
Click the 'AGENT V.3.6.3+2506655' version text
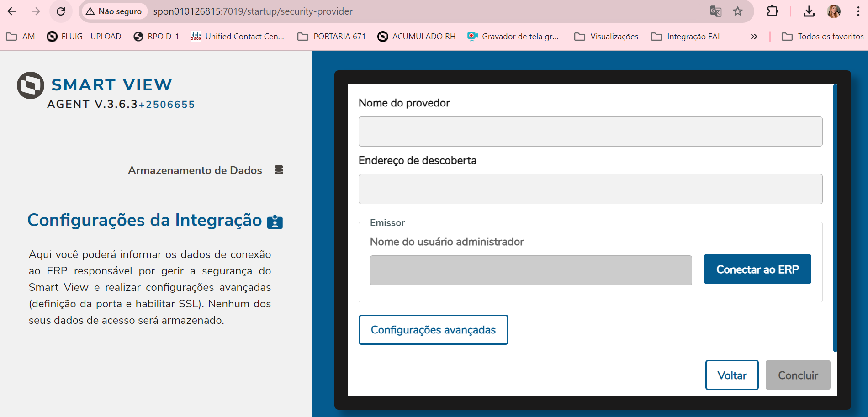point(121,105)
